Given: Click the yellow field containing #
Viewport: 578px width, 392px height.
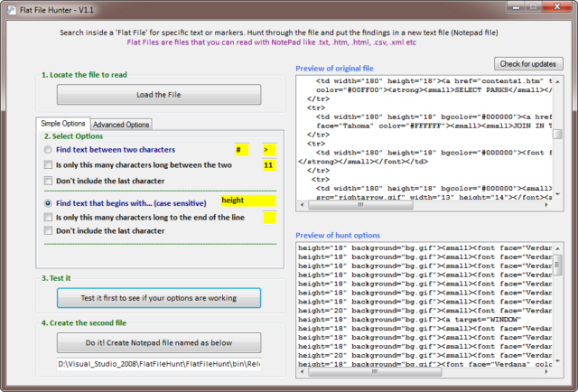Looking at the screenshot, I should (x=242, y=150).
